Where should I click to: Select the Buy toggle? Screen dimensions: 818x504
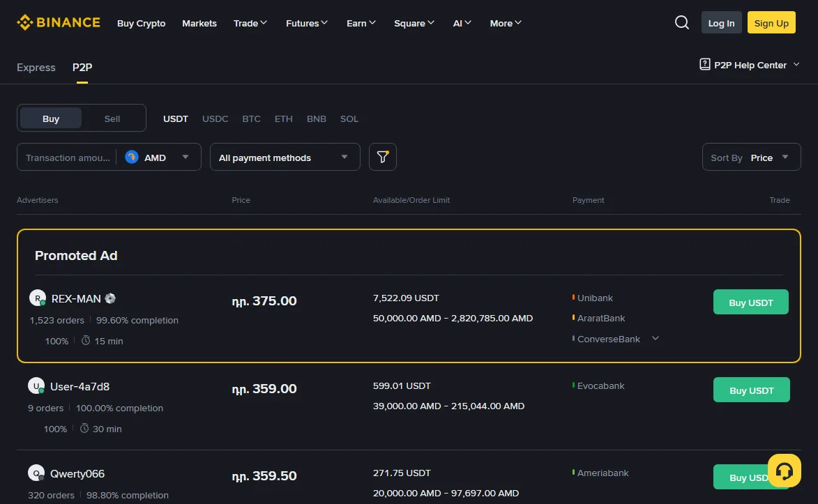[51, 119]
